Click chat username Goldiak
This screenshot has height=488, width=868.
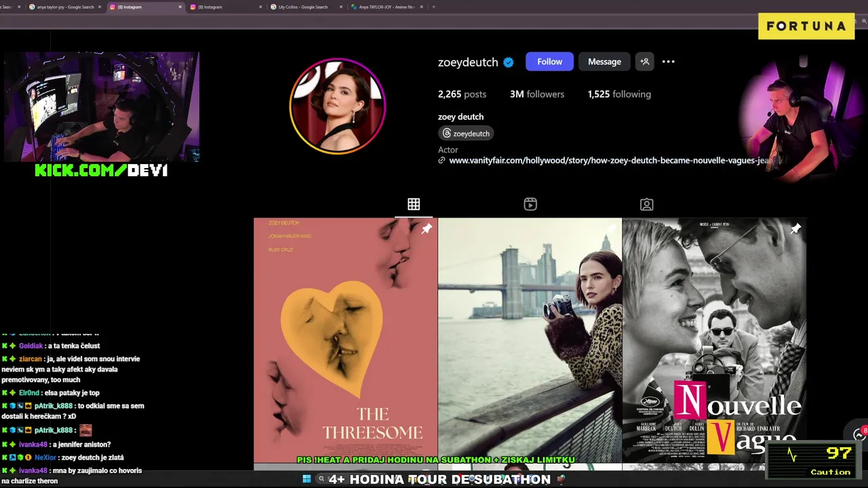(x=32, y=346)
